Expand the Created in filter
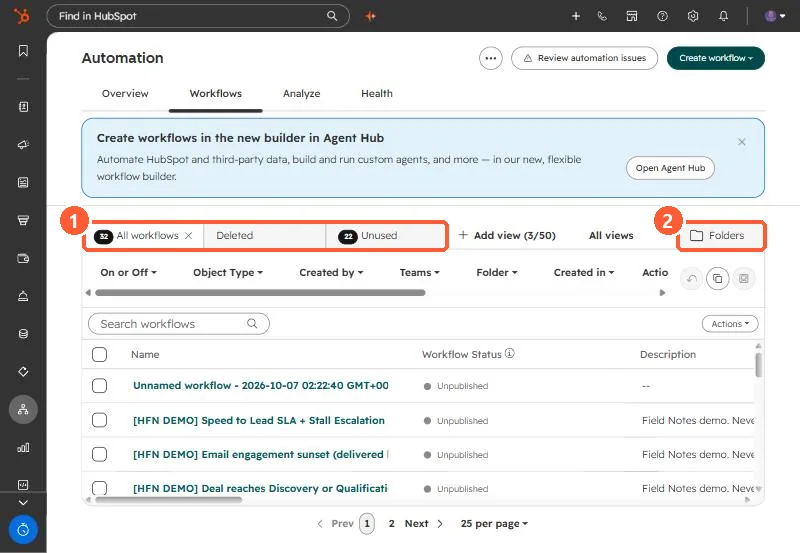 584,272
